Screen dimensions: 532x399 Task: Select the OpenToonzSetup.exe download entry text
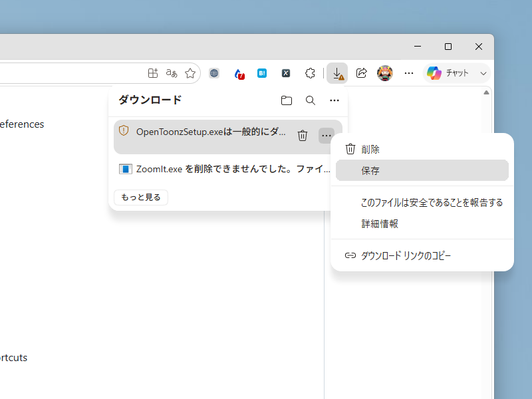click(211, 132)
